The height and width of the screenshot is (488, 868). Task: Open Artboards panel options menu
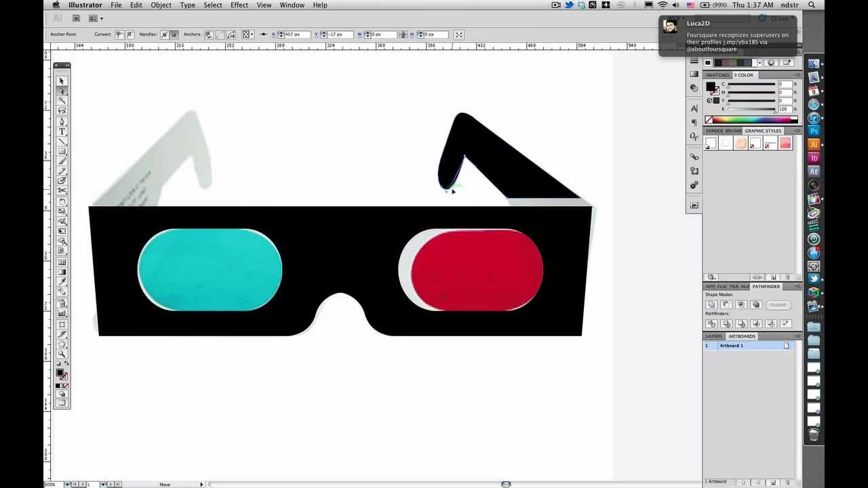point(797,336)
